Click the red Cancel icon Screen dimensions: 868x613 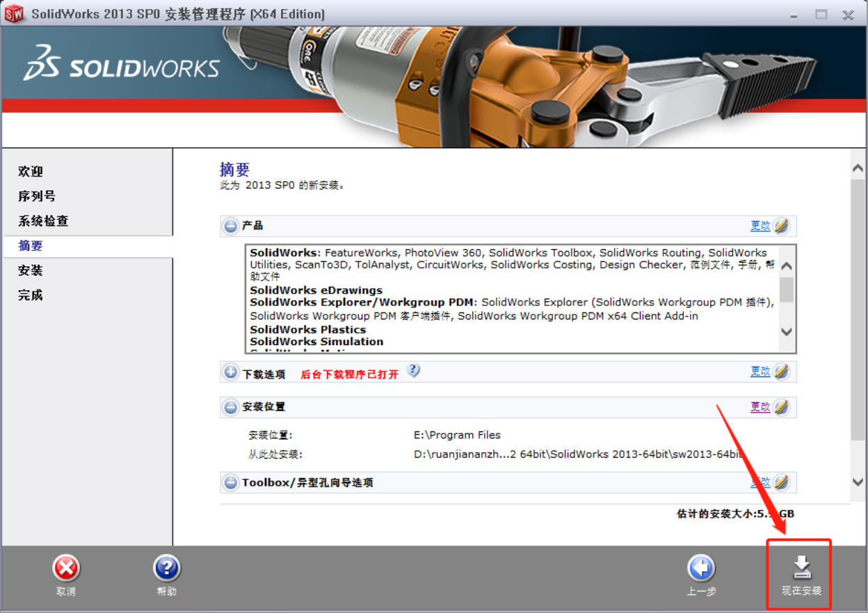click(x=66, y=568)
